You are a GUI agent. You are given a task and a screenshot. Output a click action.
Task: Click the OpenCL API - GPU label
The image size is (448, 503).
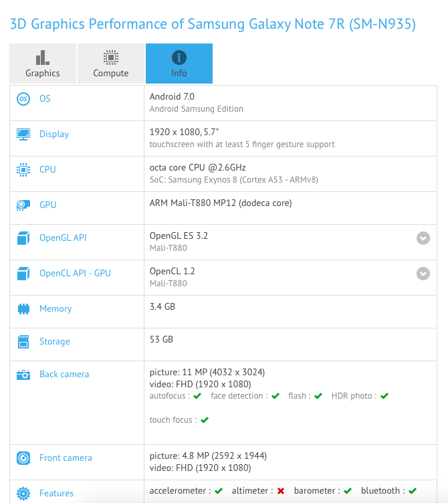click(75, 274)
